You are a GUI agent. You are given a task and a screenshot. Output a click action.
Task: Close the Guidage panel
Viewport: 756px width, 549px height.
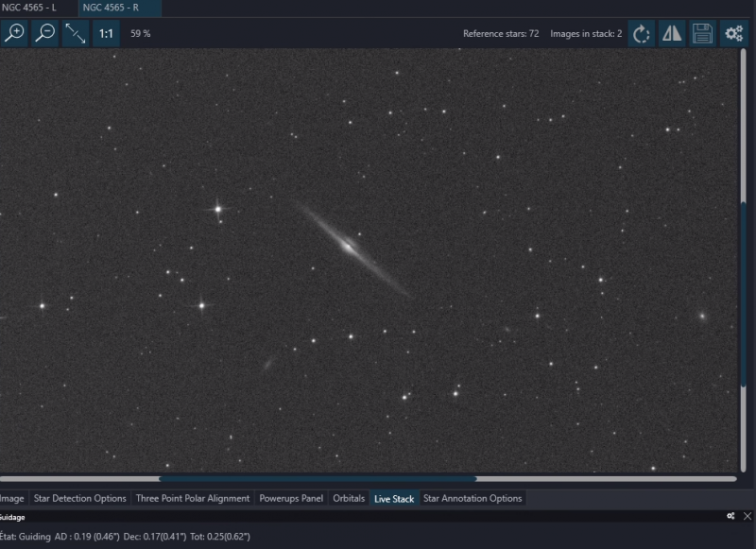tap(747, 516)
